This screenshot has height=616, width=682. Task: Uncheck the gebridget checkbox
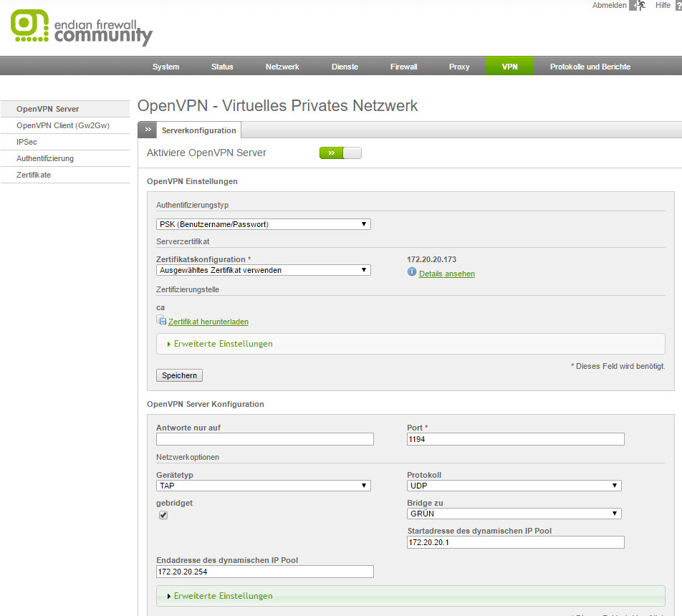click(163, 516)
